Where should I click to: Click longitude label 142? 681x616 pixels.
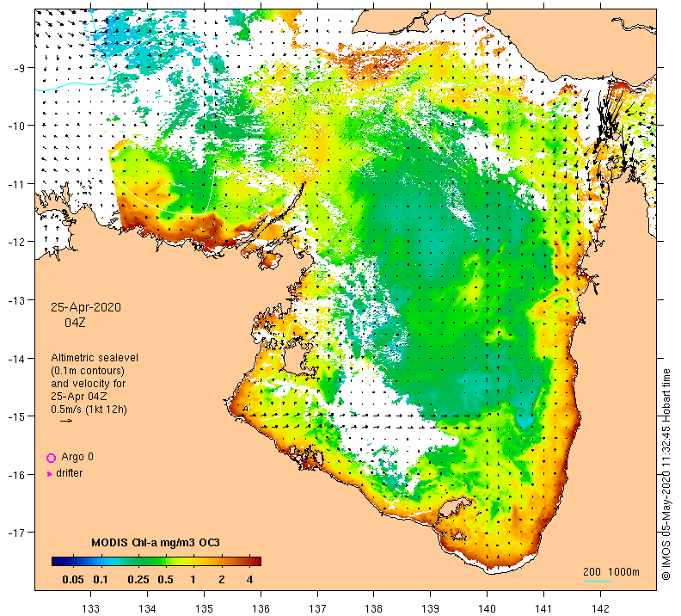(x=600, y=608)
